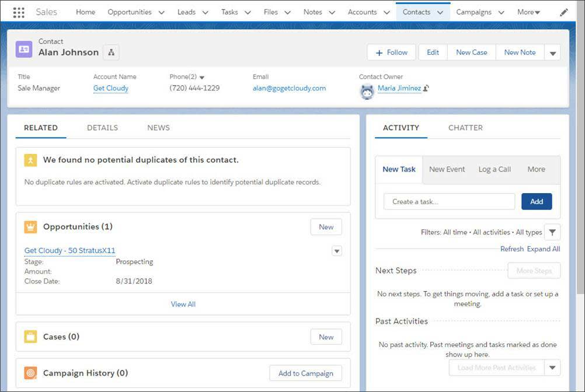
Task: Switch to the DETAILS tab
Action: 102,127
